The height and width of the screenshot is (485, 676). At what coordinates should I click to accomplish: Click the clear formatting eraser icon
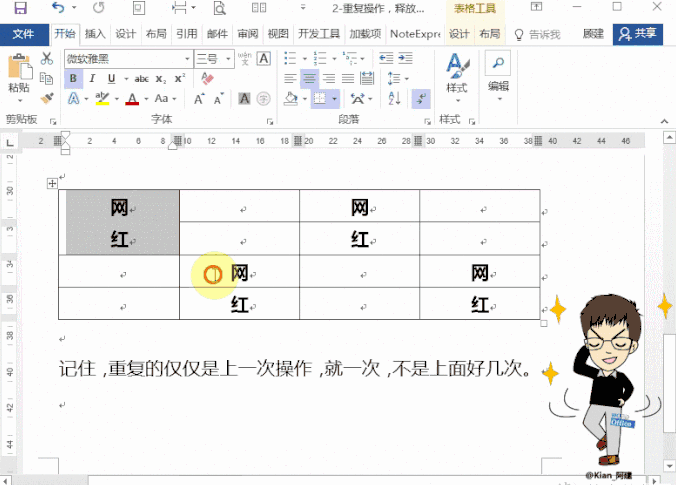207,78
